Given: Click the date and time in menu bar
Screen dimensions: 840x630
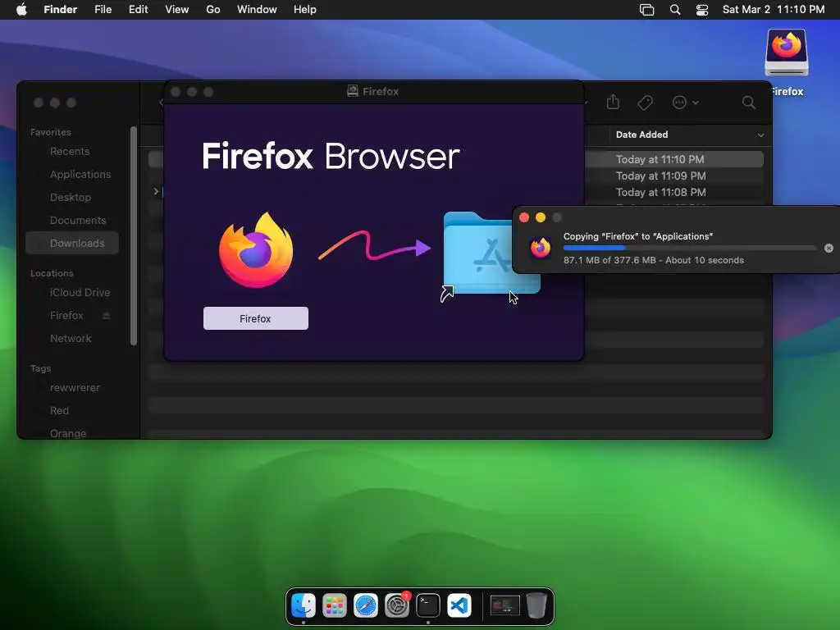Looking at the screenshot, I should 773,10.
